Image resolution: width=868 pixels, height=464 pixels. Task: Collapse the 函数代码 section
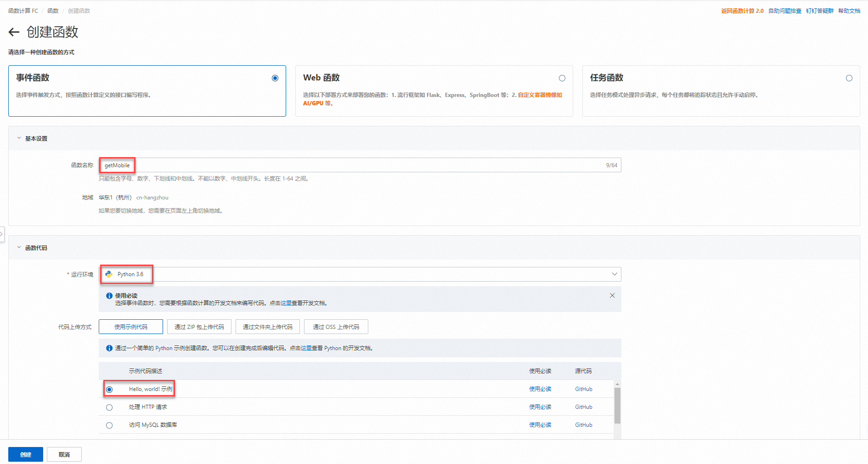coord(19,248)
